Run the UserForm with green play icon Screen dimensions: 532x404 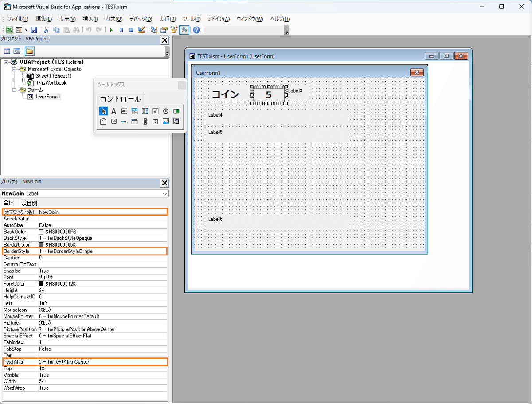coord(111,30)
